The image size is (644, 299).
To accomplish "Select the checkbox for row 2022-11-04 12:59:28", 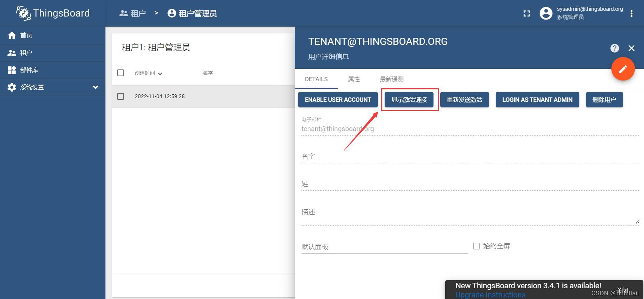I will tap(121, 96).
